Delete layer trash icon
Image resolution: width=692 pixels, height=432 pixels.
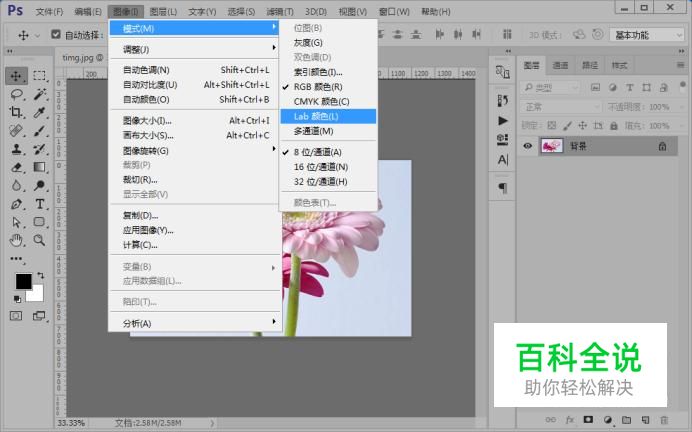tap(664, 420)
